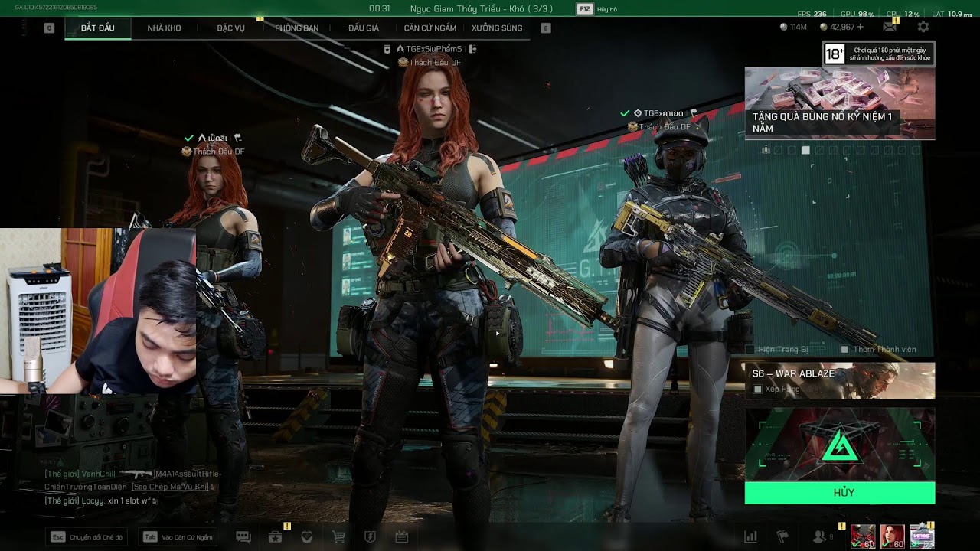
Task: Toggle the Hiện Trang Bị checkbox
Action: [x=750, y=350]
